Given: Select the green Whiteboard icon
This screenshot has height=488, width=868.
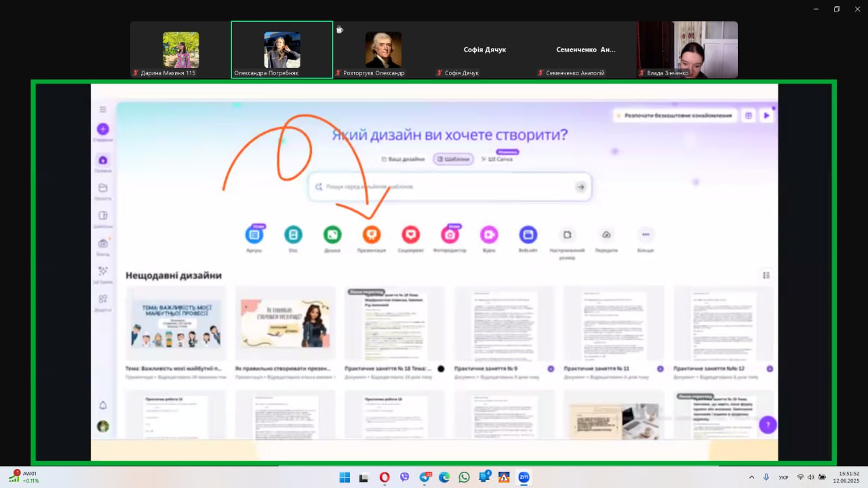Looking at the screenshot, I should click(x=332, y=235).
